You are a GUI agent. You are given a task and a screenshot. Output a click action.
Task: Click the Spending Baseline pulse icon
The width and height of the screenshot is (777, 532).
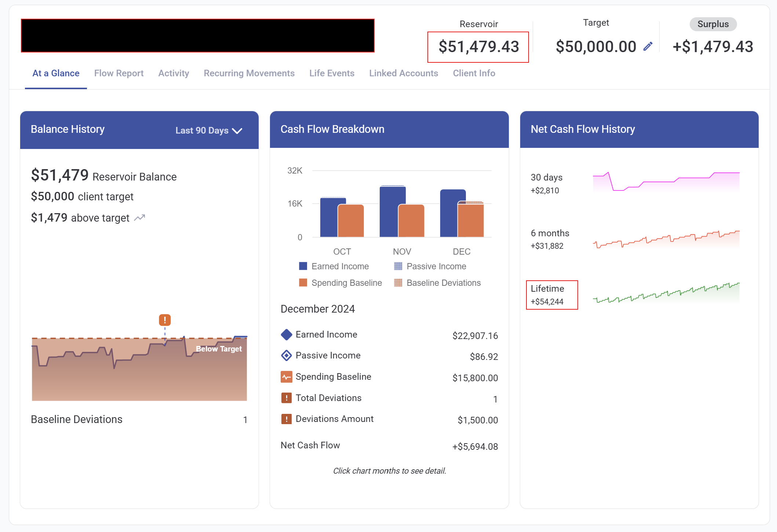pos(286,377)
